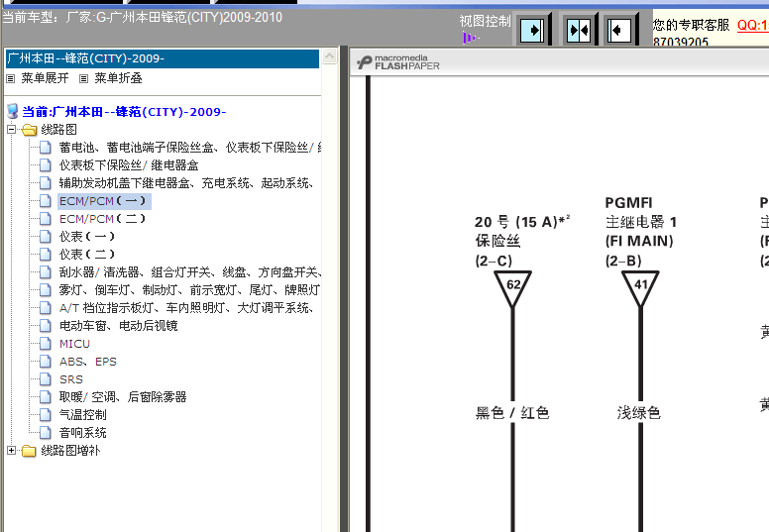
Task: Open 辅助发动机盖下继电器盒、充电系统 page
Action: [x=186, y=183]
